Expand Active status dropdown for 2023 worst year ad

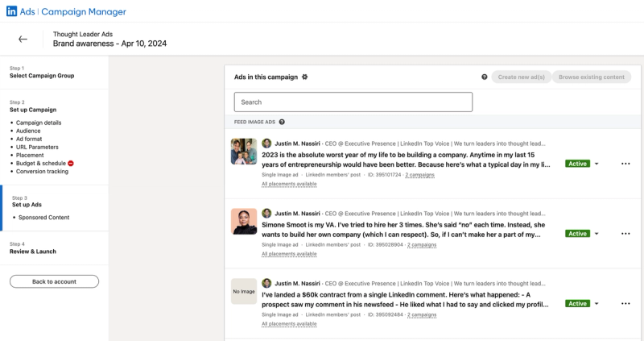(597, 164)
